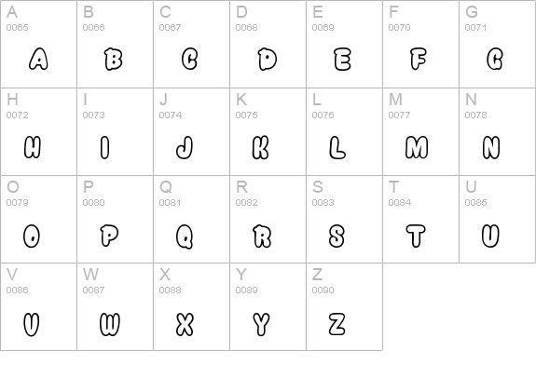Viewport: 536px width, 392px height.
Task: Click the gray label D above 0068
Action: point(241,12)
